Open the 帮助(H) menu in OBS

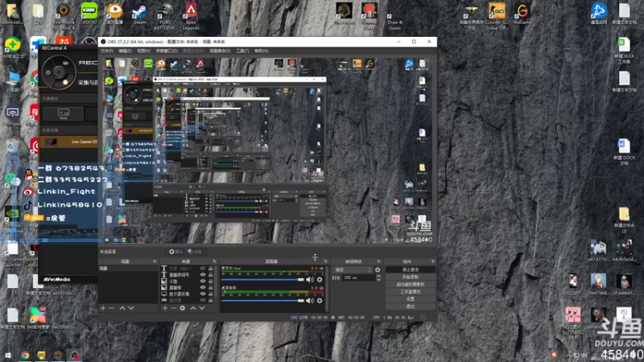(261, 51)
